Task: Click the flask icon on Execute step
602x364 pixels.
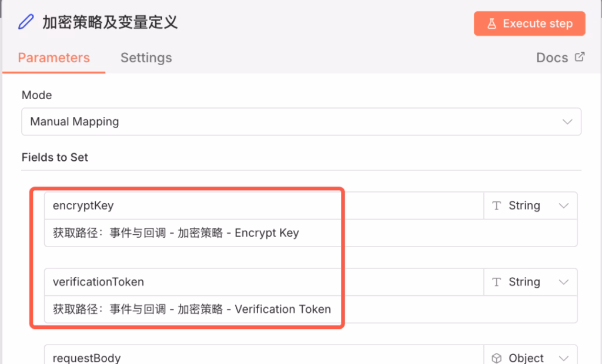Action: coord(491,24)
